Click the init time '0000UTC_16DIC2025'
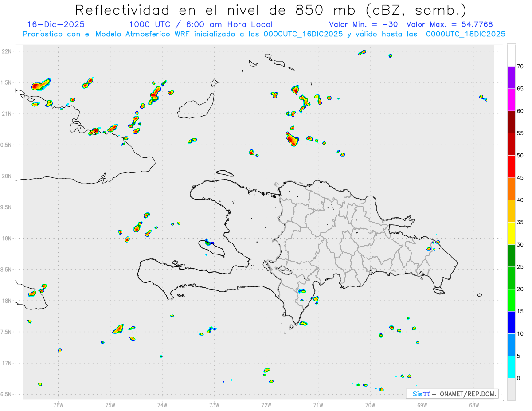Screen dimensions: 532x411 pyautogui.click(x=303, y=34)
